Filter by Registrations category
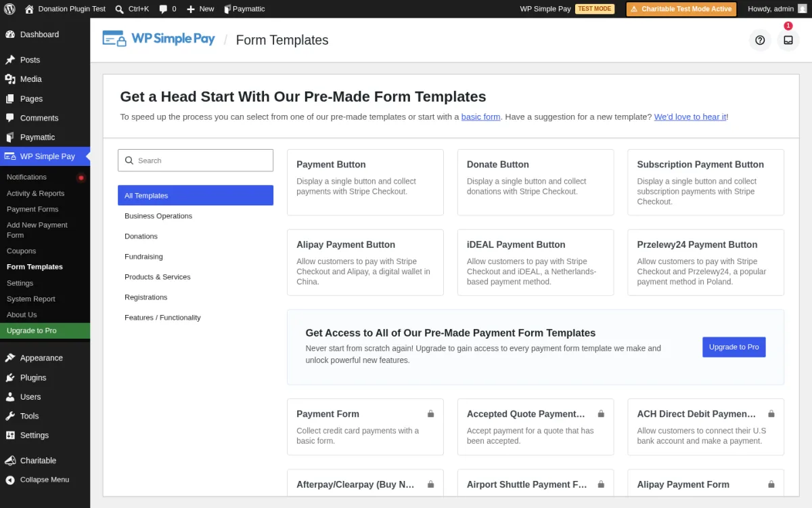Screen dimensions: 812x508 tap(196, 297)
